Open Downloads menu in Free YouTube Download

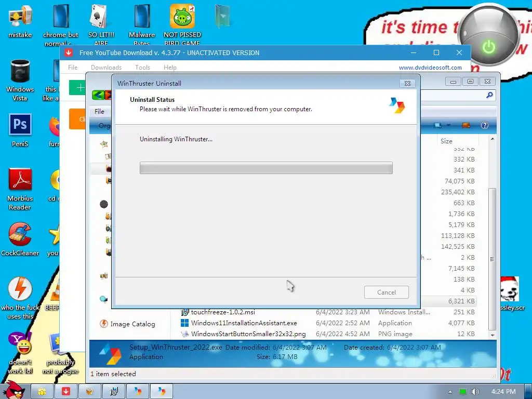106,67
